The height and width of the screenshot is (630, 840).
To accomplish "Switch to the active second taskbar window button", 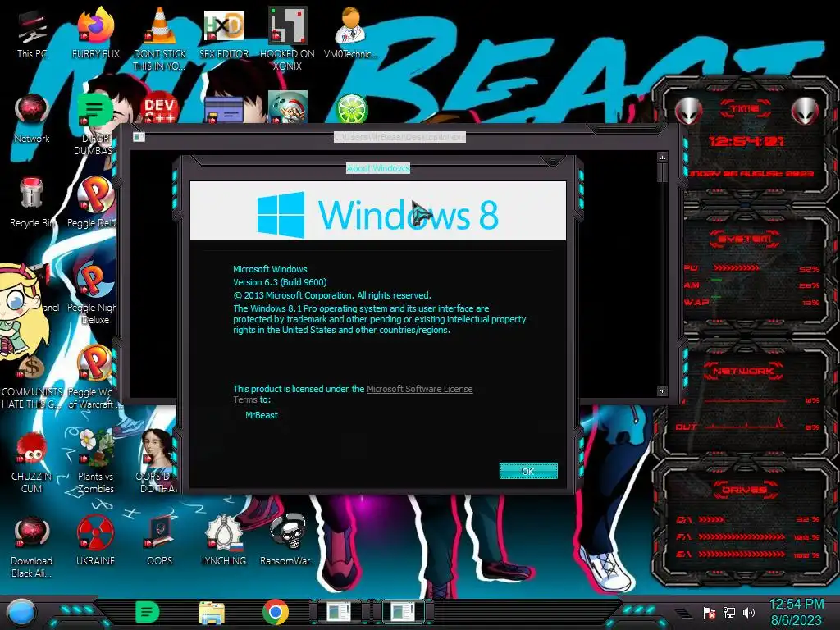I will tap(403, 612).
